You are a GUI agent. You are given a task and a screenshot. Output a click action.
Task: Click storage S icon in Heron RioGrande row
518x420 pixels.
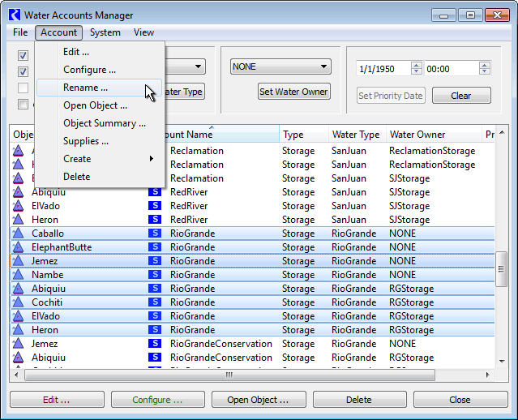(x=155, y=330)
